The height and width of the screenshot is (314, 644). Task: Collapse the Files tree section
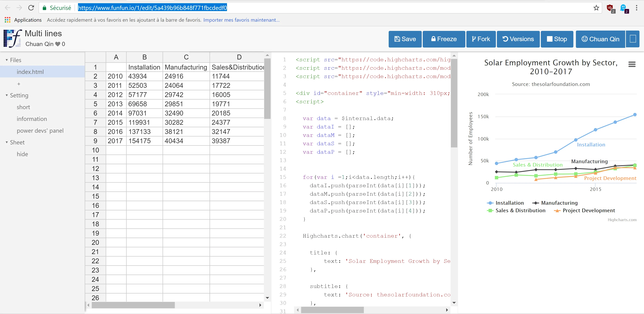(x=7, y=60)
